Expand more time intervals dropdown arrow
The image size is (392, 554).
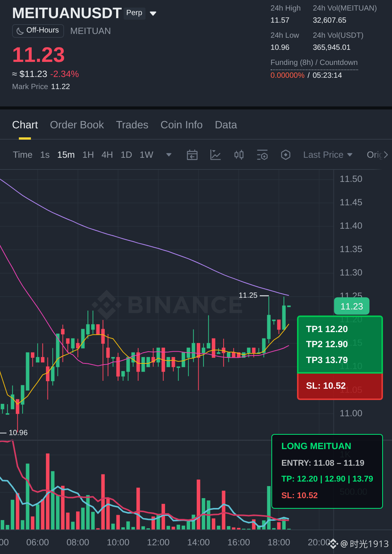click(169, 155)
